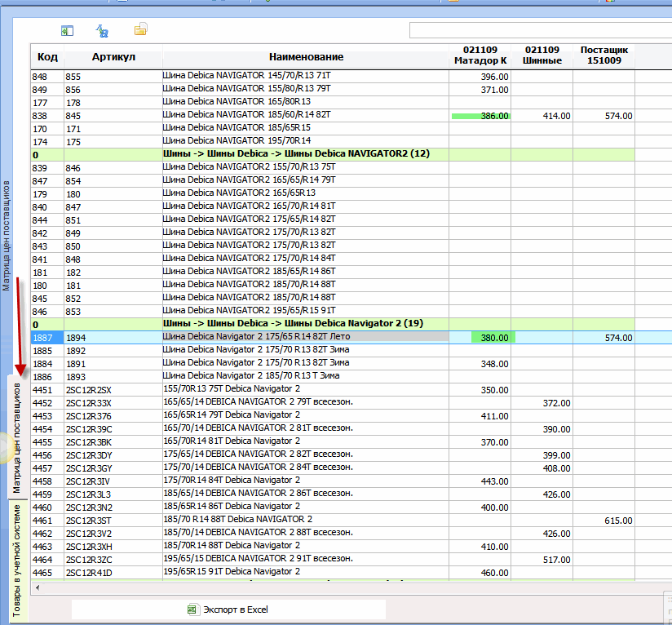Select row 165/70R14 81T Debica Navigator 2

[333, 442]
